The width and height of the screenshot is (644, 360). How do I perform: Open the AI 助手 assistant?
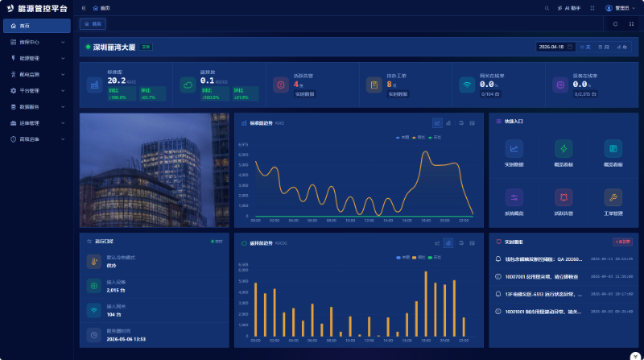[569, 8]
